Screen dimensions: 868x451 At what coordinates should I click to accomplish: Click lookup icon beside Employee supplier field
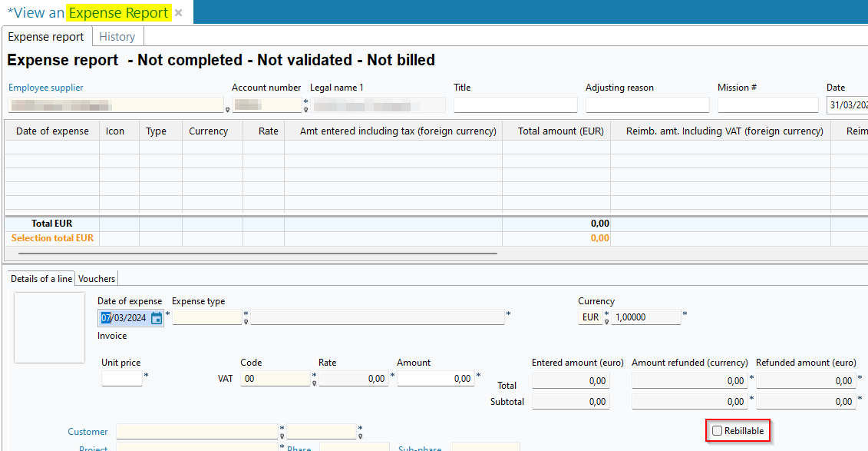(x=227, y=109)
